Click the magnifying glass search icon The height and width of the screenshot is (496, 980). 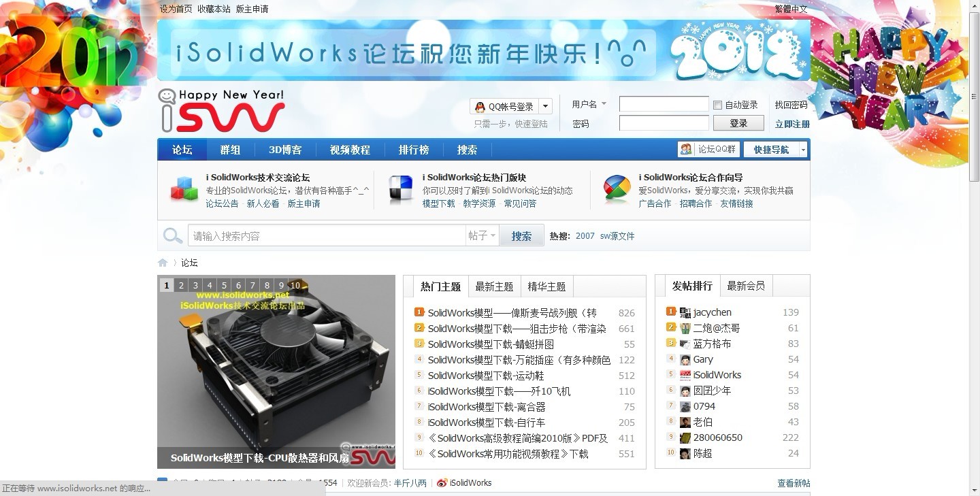click(172, 236)
